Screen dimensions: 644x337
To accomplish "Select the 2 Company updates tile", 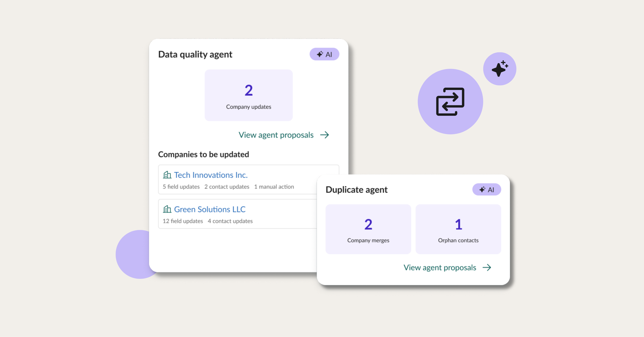I will coord(249,95).
